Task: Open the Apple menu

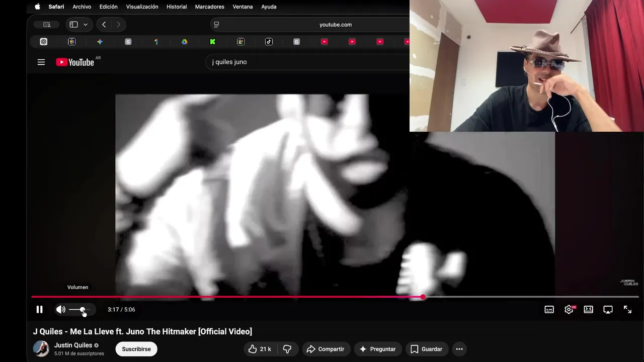Action: click(x=37, y=7)
